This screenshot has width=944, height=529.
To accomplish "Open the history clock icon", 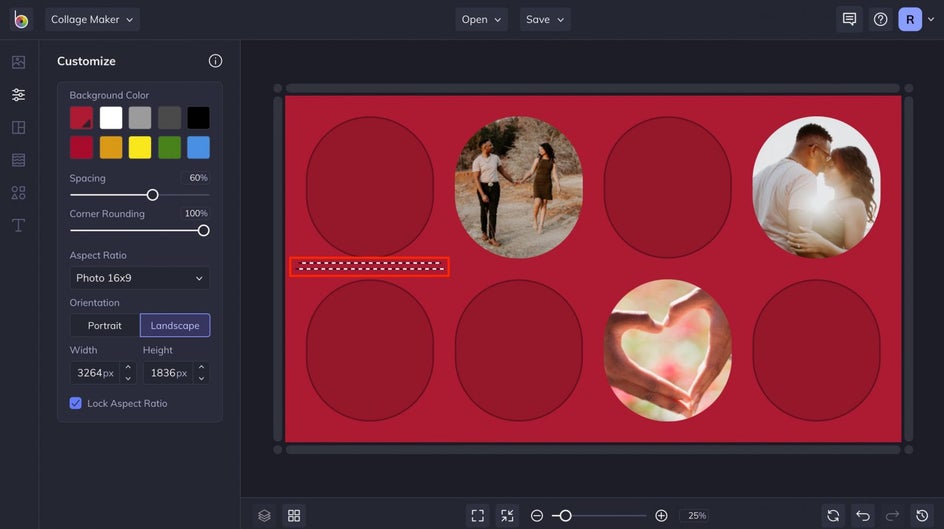I will click(x=922, y=516).
